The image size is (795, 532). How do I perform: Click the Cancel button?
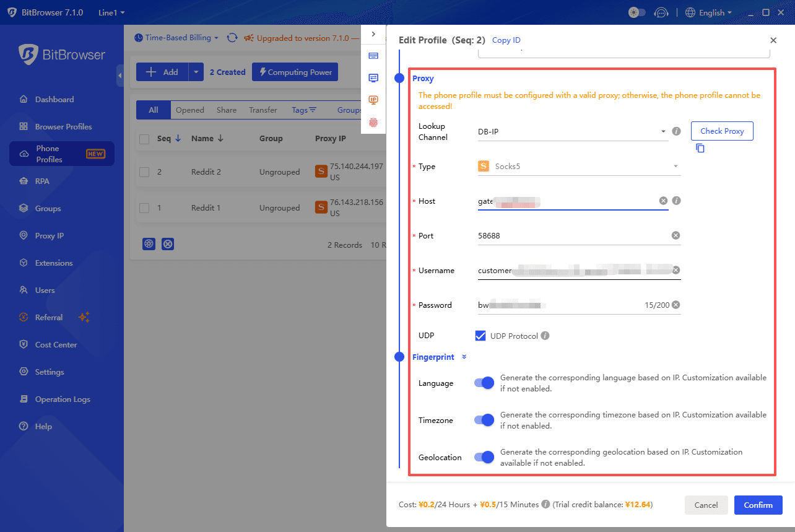click(x=706, y=505)
